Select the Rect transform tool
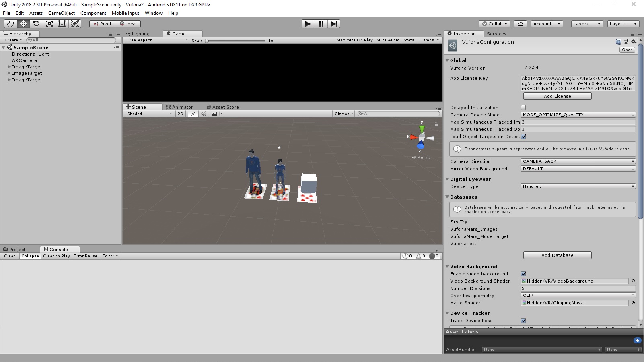The image size is (644, 362). 62,24
